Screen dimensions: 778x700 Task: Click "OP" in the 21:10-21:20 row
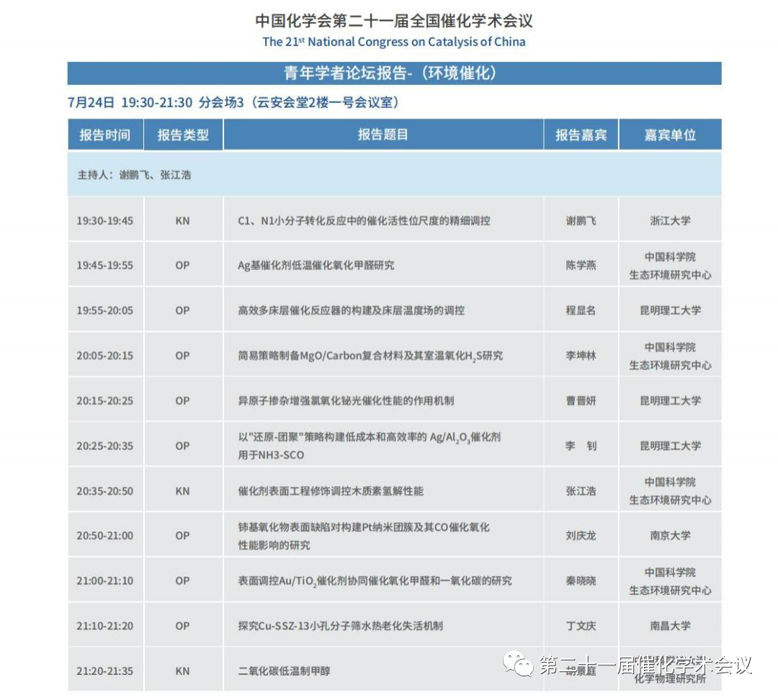[182, 626]
